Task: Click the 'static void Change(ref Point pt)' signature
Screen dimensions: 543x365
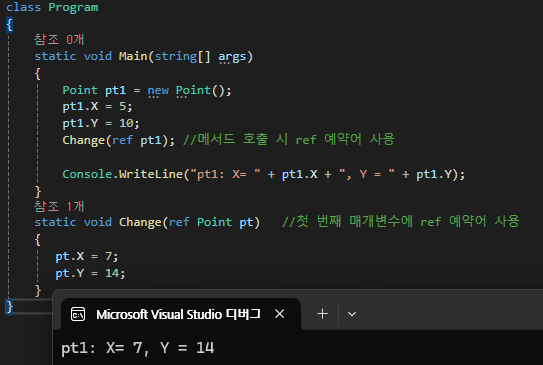Action: 147,222
